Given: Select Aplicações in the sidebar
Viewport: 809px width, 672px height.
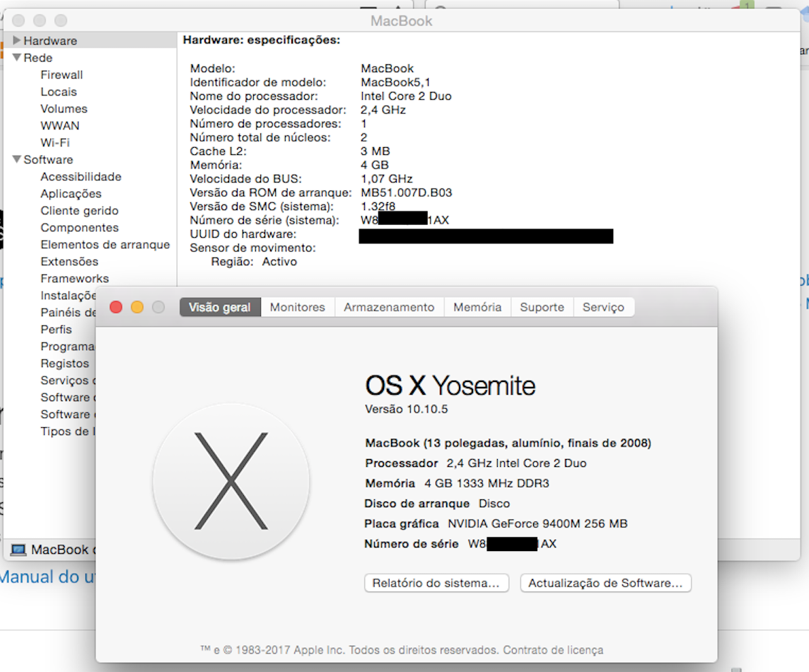Looking at the screenshot, I should [x=71, y=194].
